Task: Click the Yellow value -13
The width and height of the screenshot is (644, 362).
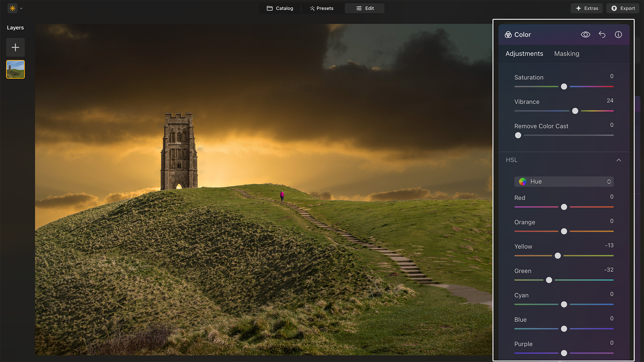Action: 609,246
